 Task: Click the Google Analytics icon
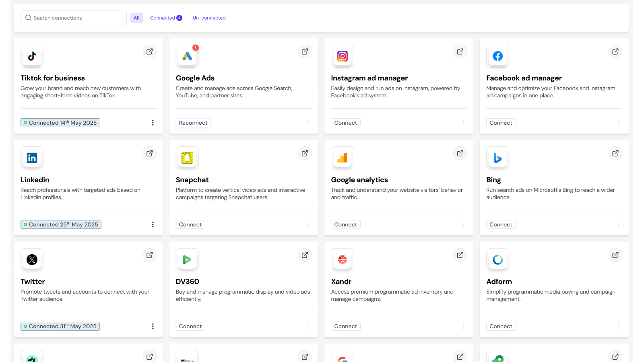(342, 158)
